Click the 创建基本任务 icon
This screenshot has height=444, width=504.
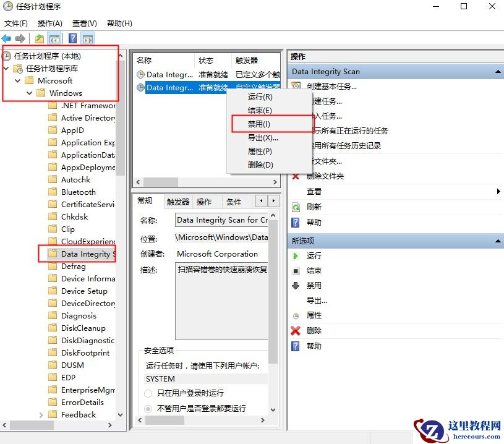click(x=295, y=85)
